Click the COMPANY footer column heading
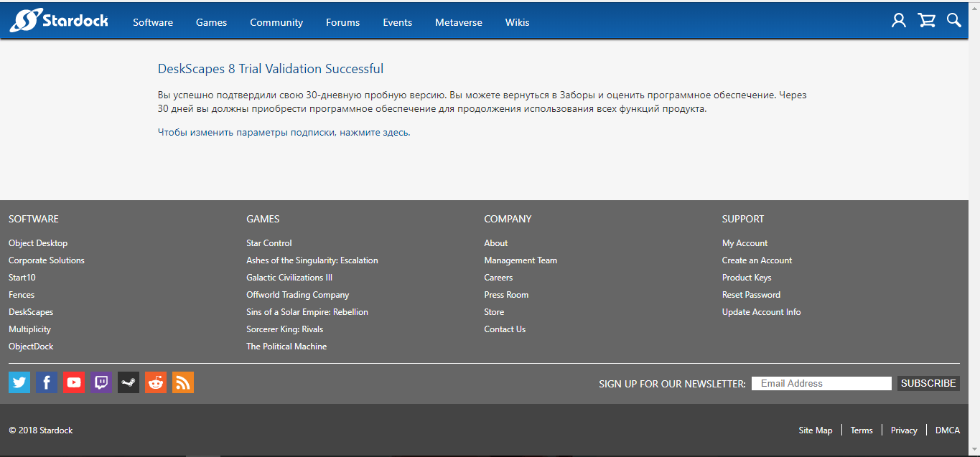The image size is (980, 457). coord(508,219)
